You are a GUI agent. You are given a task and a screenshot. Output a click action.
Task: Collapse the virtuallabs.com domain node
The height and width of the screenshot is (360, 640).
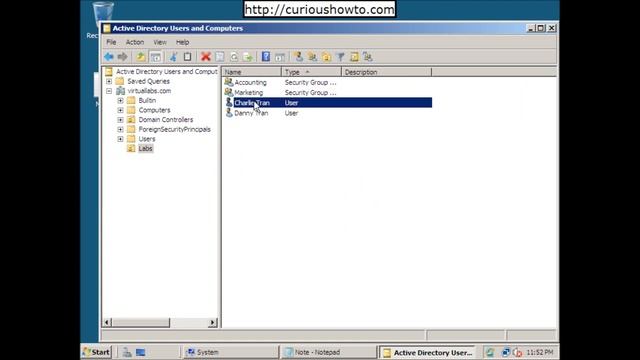[109, 91]
